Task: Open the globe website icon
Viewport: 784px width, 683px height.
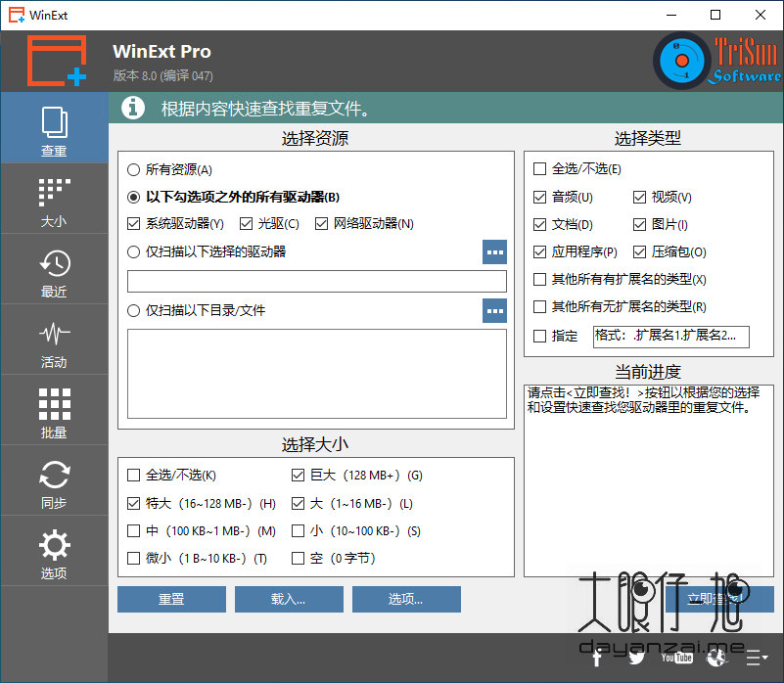Action: click(716, 658)
